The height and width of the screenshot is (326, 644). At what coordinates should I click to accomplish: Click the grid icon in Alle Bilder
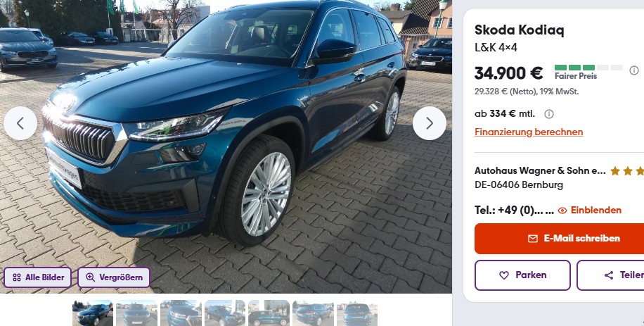tap(16, 277)
